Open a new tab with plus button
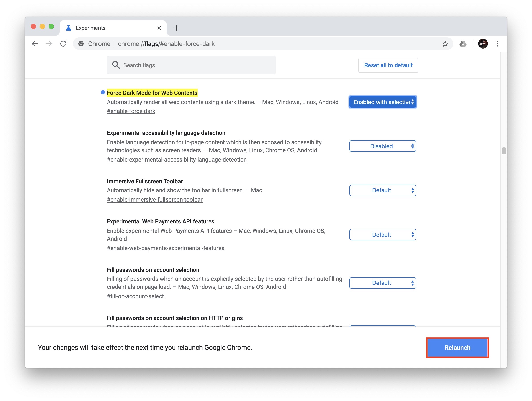532x401 pixels. 176,28
